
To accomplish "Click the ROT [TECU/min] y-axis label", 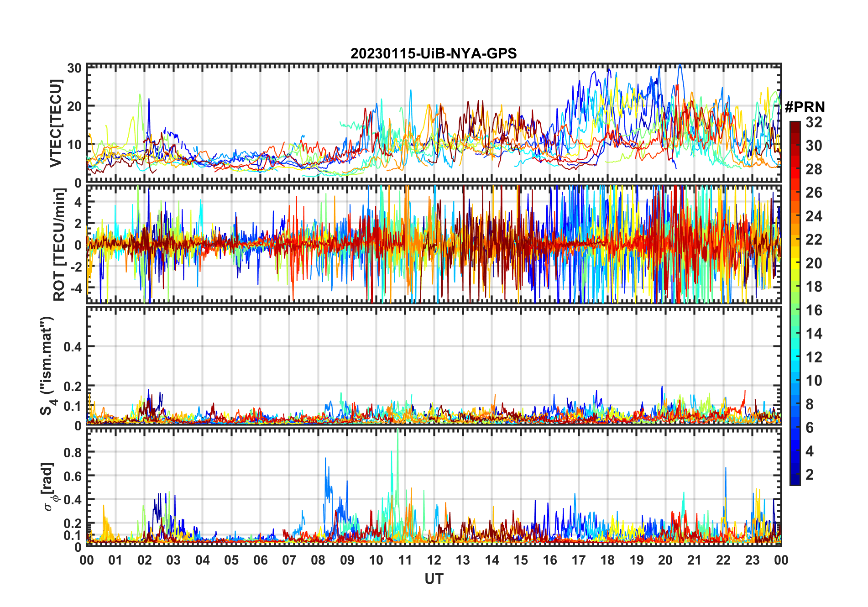I will [59, 245].
